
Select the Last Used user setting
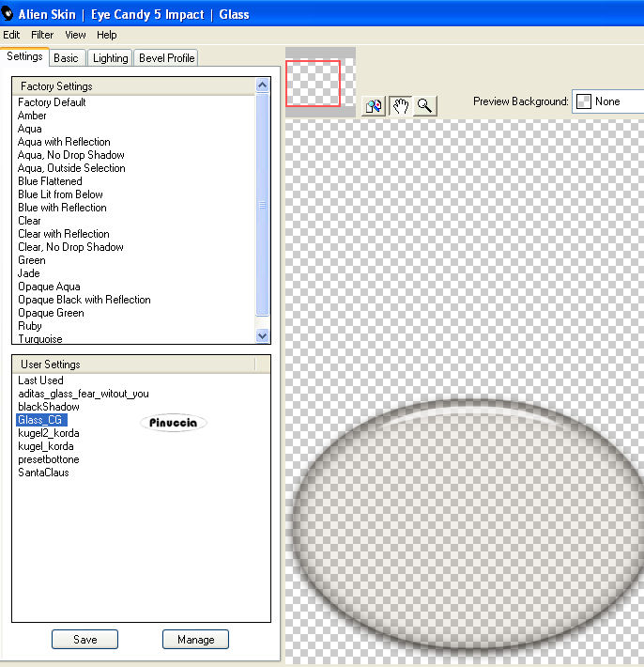(x=40, y=380)
